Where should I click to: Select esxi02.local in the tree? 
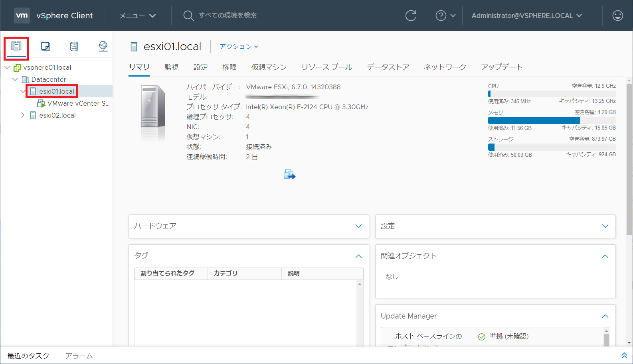(x=57, y=115)
